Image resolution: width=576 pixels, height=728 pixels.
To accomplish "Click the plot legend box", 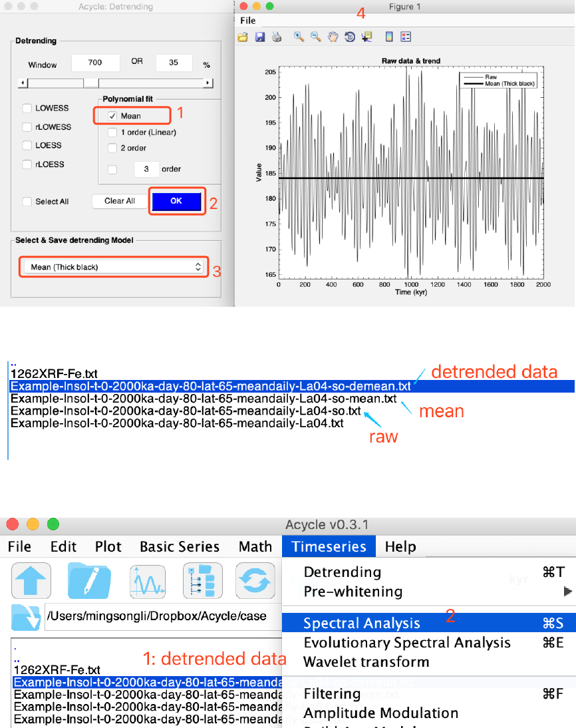I will [x=498, y=81].
